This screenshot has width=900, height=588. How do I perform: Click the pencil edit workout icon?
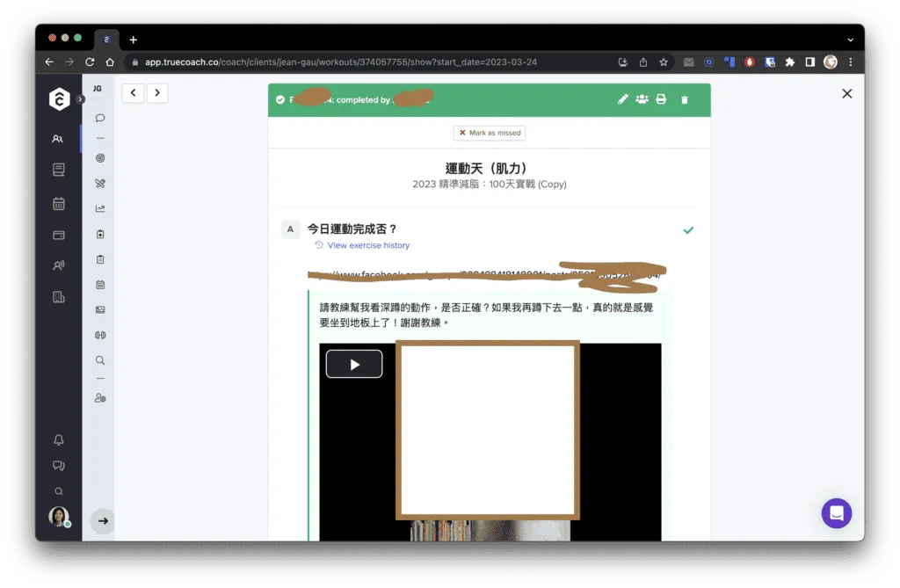click(x=623, y=100)
